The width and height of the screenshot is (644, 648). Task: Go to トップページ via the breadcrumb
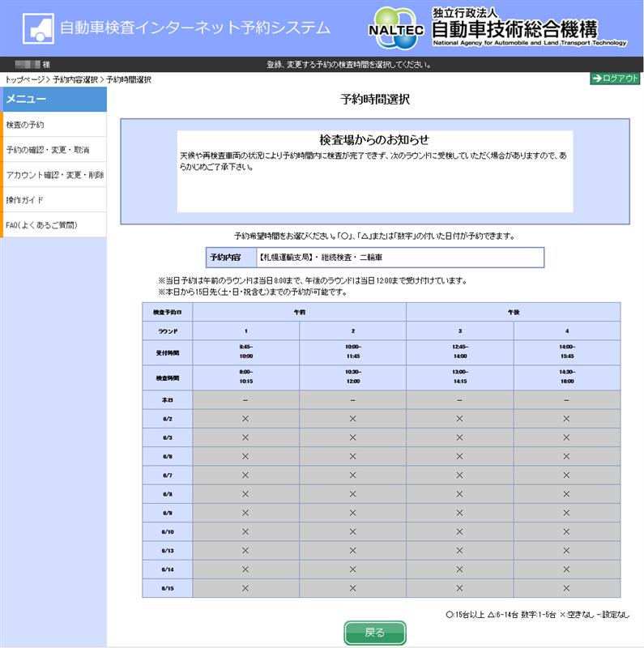pyautogui.click(x=25, y=79)
